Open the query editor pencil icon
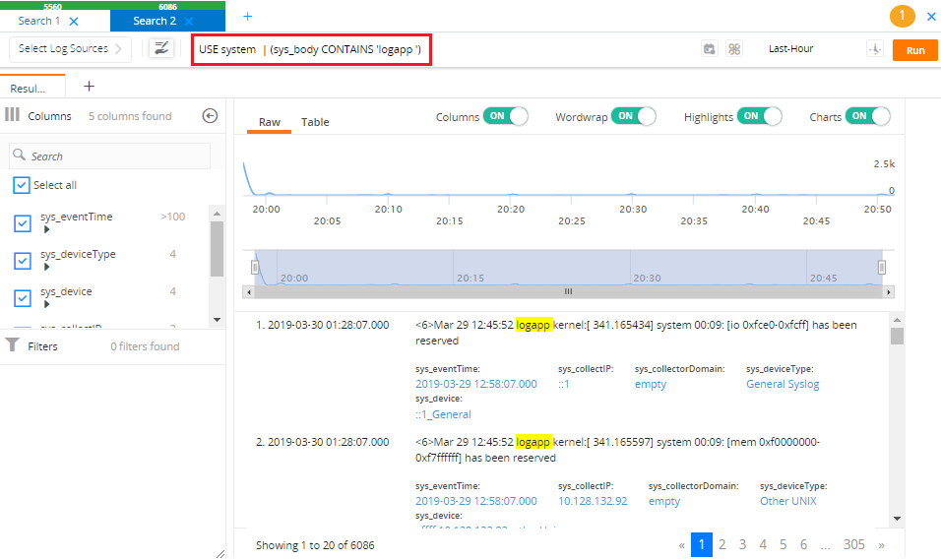The width and height of the screenshot is (941, 560). 161,48
